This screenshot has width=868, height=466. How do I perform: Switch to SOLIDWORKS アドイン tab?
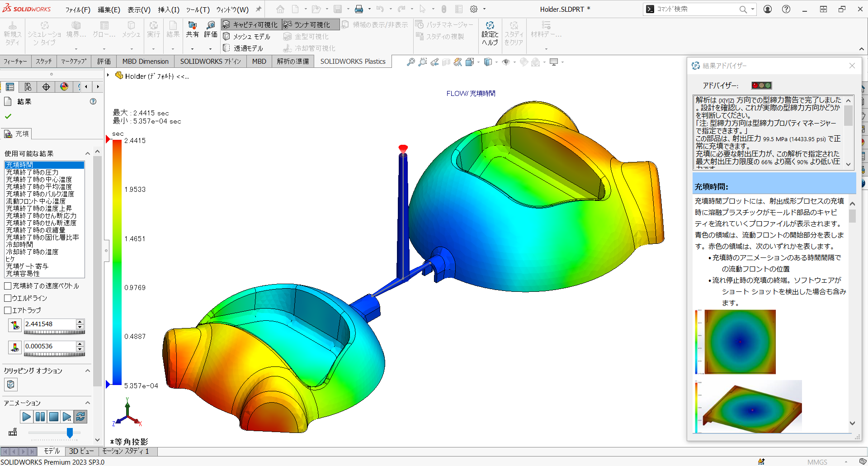tap(210, 62)
